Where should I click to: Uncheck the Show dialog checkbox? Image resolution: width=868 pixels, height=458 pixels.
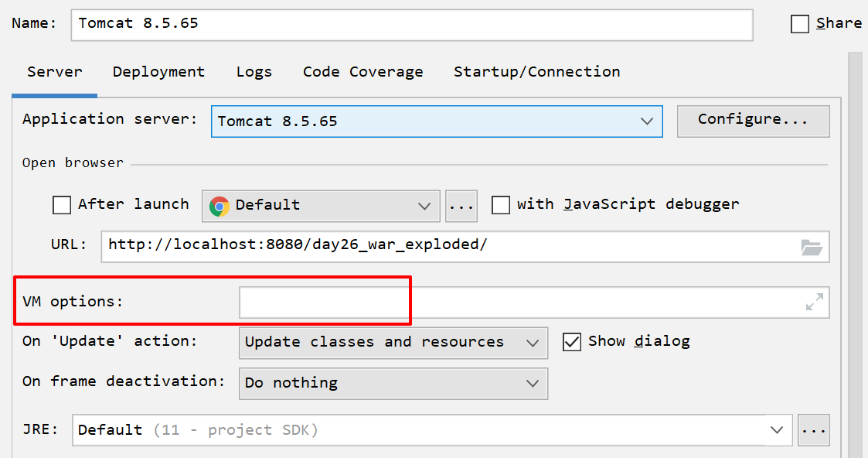(x=572, y=342)
